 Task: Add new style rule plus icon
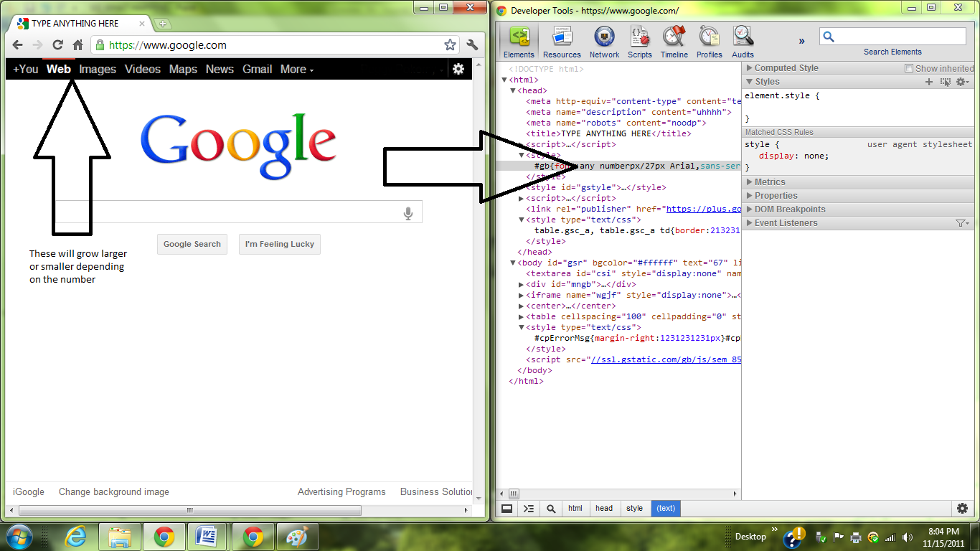coord(929,82)
